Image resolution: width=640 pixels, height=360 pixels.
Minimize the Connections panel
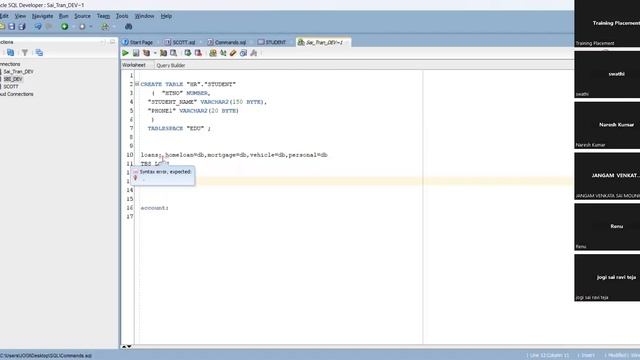pyautogui.click(x=102, y=42)
